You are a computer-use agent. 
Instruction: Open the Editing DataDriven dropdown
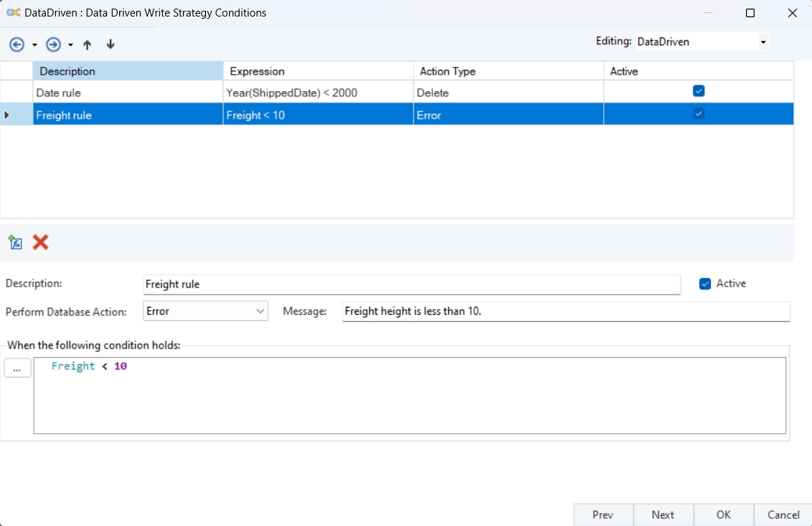coord(763,42)
